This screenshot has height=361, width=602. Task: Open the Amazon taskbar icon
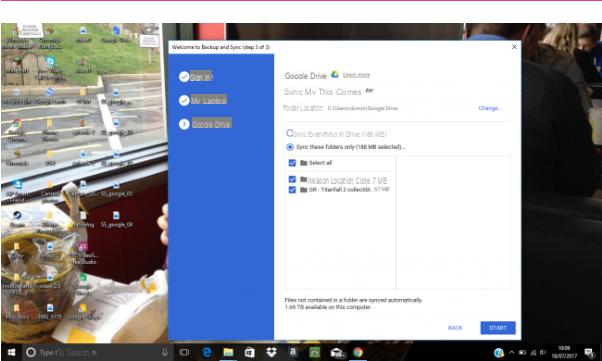[293, 352]
